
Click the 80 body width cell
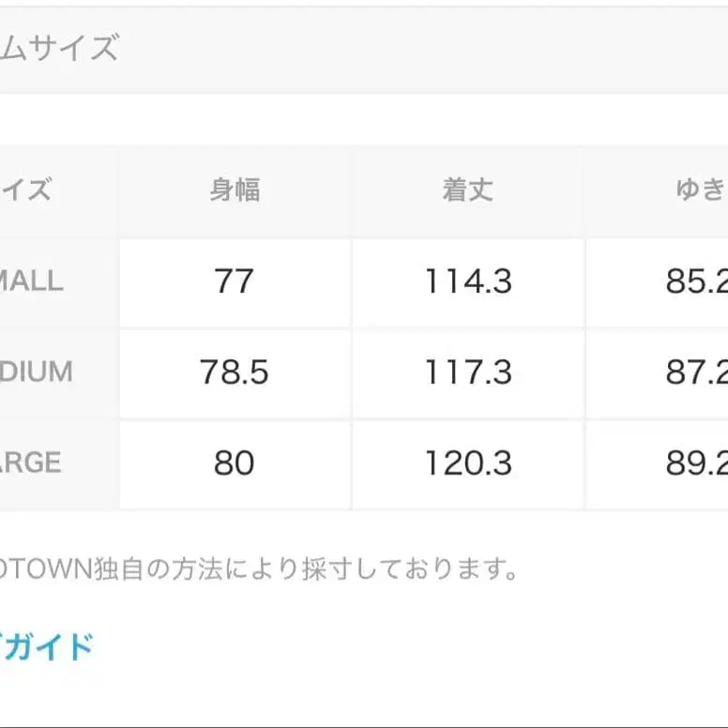[235, 463]
